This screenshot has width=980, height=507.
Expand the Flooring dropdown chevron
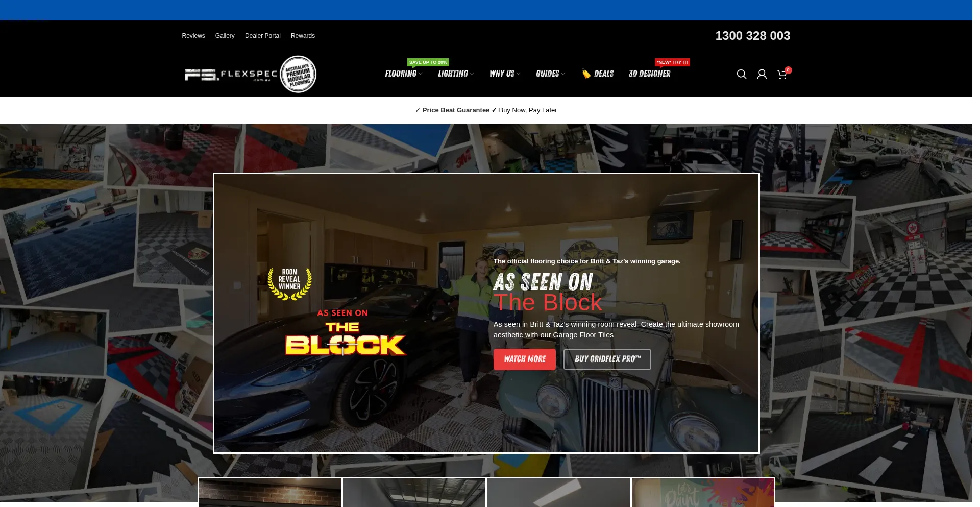(421, 74)
